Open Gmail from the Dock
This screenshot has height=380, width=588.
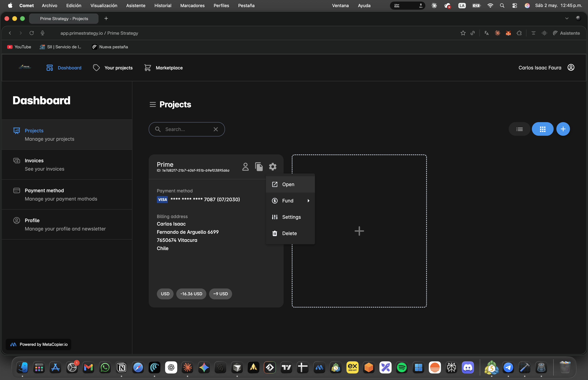click(x=88, y=368)
